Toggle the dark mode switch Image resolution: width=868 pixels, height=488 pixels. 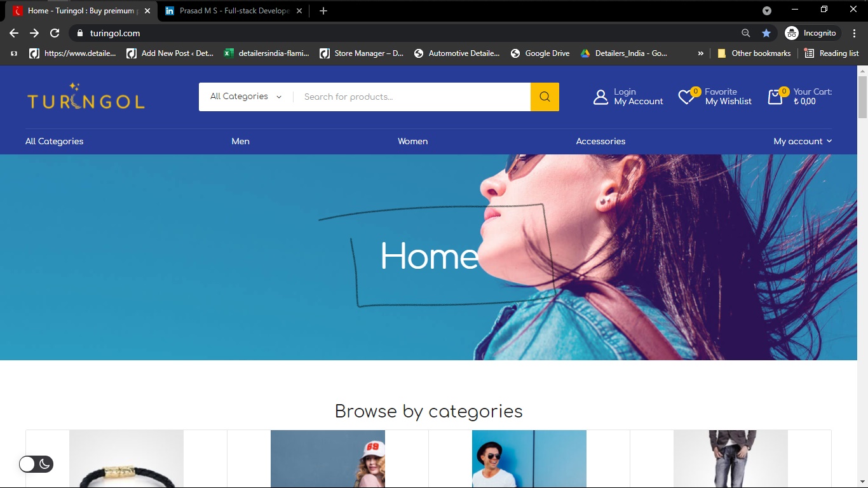(x=36, y=464)
